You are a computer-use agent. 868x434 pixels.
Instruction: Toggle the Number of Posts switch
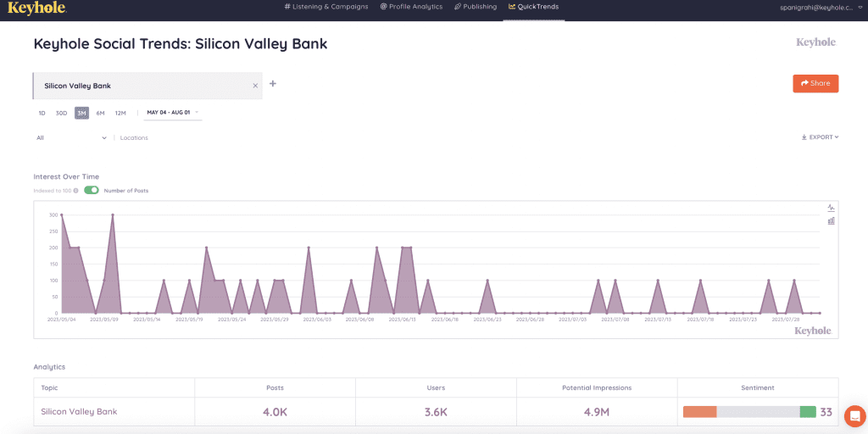tap(92, 190)
